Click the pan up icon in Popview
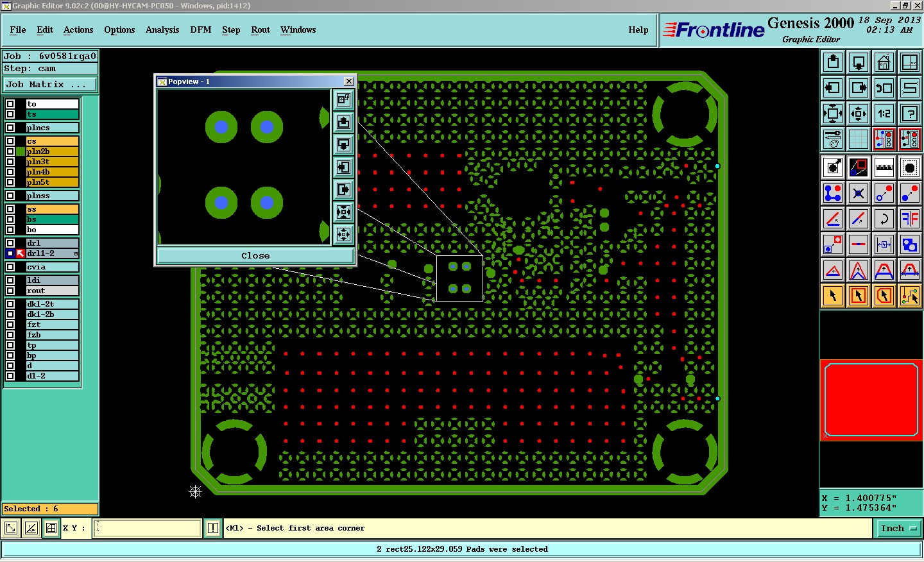Screen dimensions: 924x562 [x=344, y=122]
